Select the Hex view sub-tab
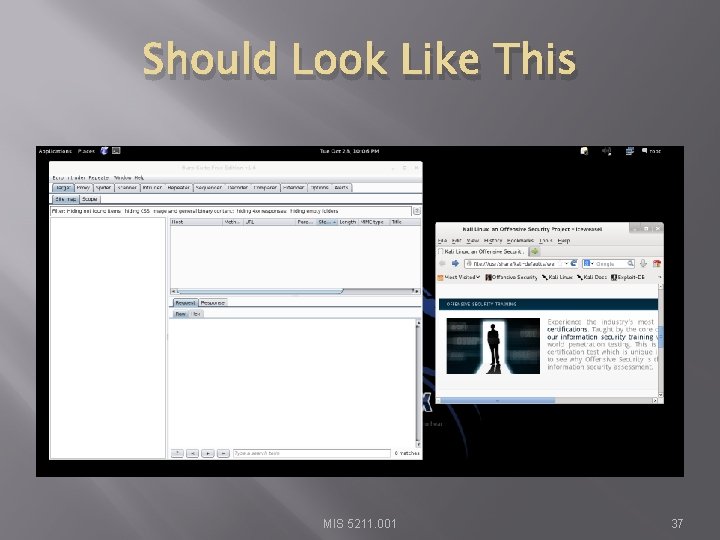 point(196,314)
